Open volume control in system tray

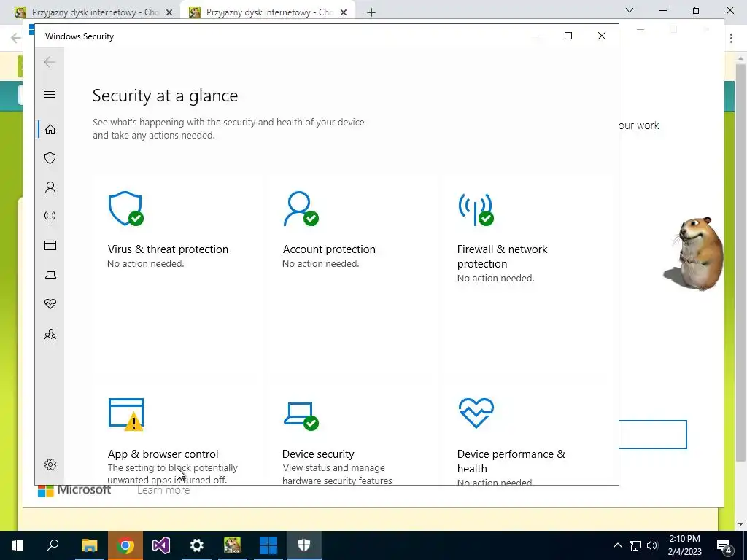[x=652, y=545]
